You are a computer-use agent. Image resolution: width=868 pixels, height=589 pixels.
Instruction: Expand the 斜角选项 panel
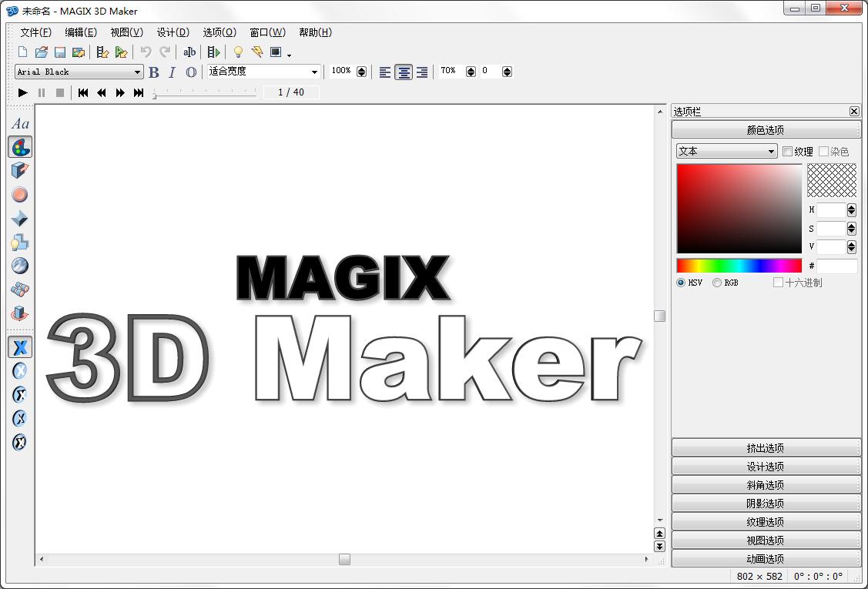pyautogui.click(x=766, y=484)
